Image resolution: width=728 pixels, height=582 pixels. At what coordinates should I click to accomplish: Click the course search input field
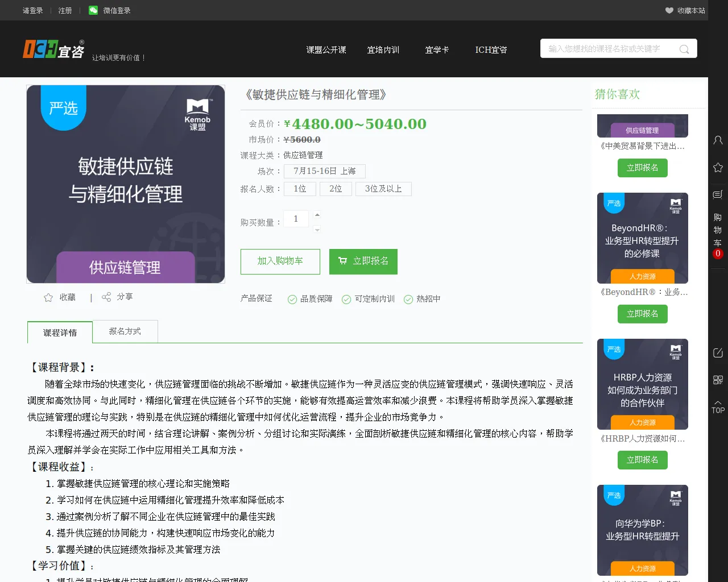tap(609, 49)
